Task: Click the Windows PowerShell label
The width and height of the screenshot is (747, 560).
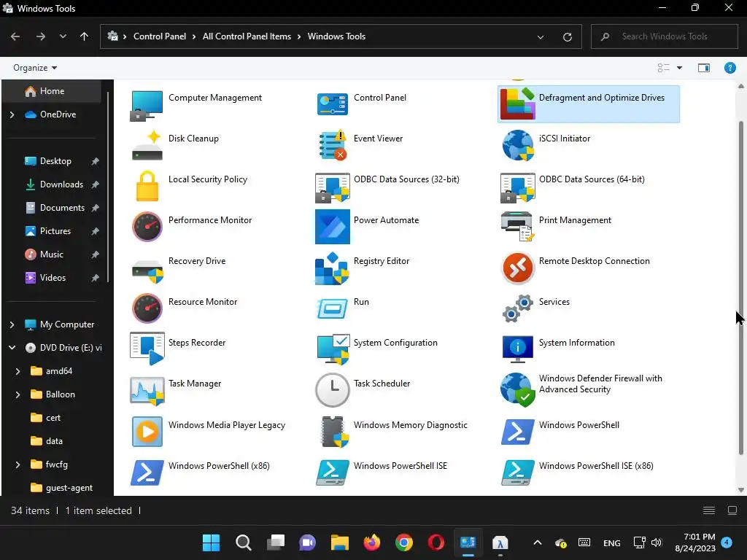Action: click(578, 425)
